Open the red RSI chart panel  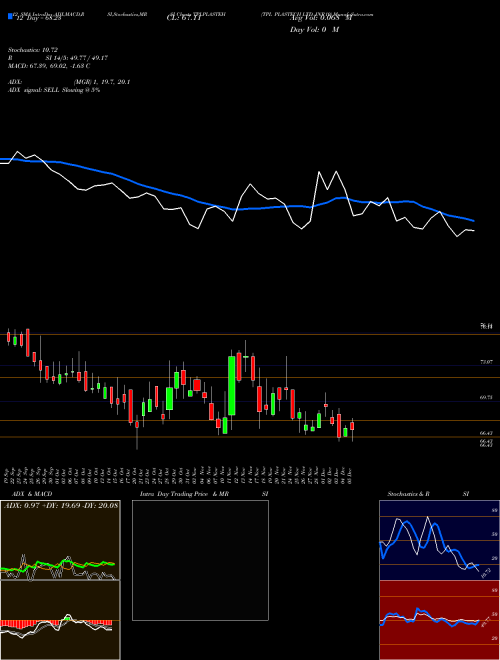pyautogui.click(x=439, y=620)
